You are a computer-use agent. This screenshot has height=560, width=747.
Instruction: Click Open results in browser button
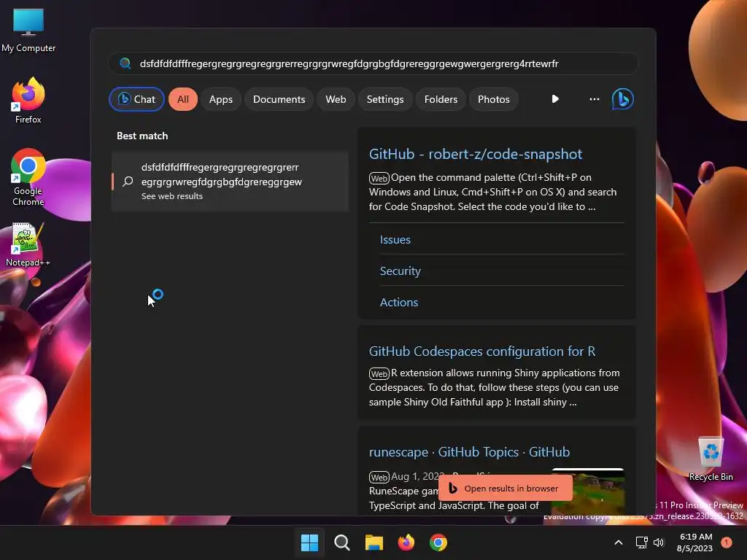coord(505,488)
